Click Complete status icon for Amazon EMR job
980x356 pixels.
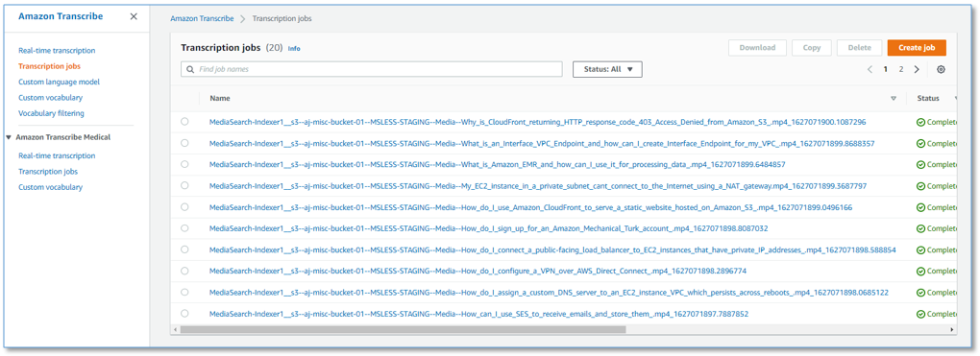[920, 164]
